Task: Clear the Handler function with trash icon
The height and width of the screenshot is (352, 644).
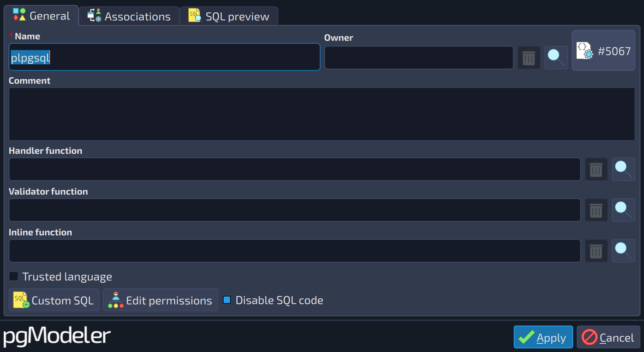Action: (596, 169)
